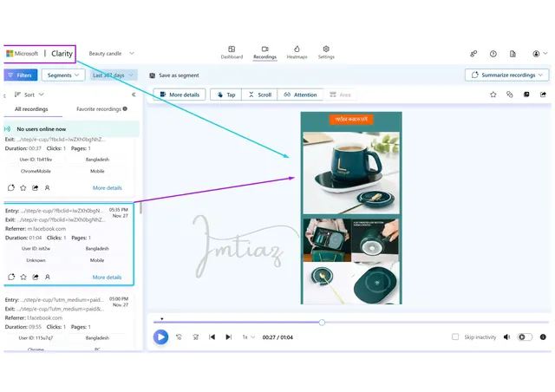This screenshot has height=392, width=555.
Task: Click the 'No users online now' text
Action: point(41,129)
